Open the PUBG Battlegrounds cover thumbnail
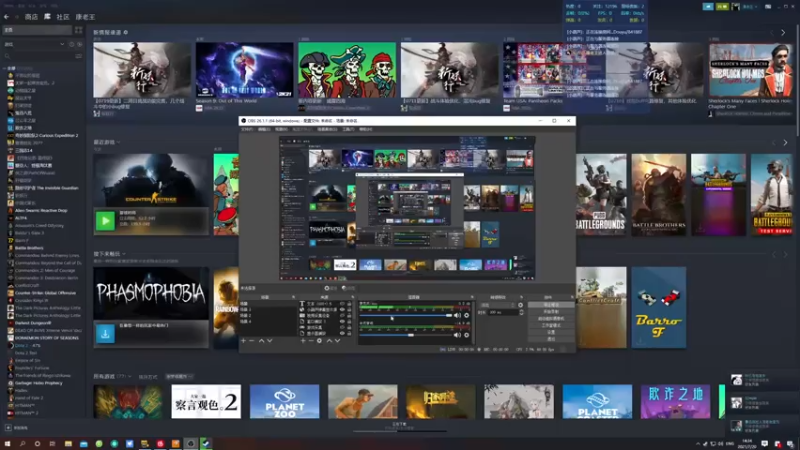800x450 pixels. point(601,194)
